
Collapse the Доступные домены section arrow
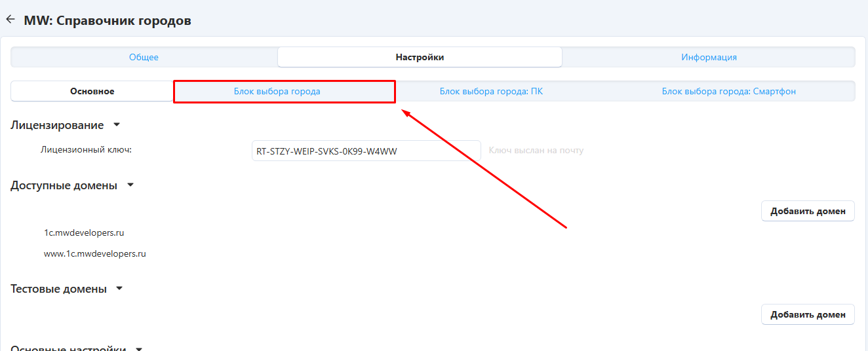[130, 185]
